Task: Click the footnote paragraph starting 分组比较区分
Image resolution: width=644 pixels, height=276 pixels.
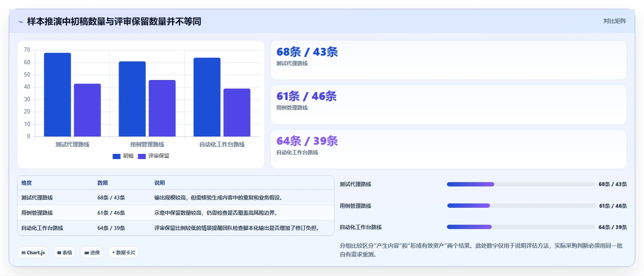Action: (x=481, y=250)
